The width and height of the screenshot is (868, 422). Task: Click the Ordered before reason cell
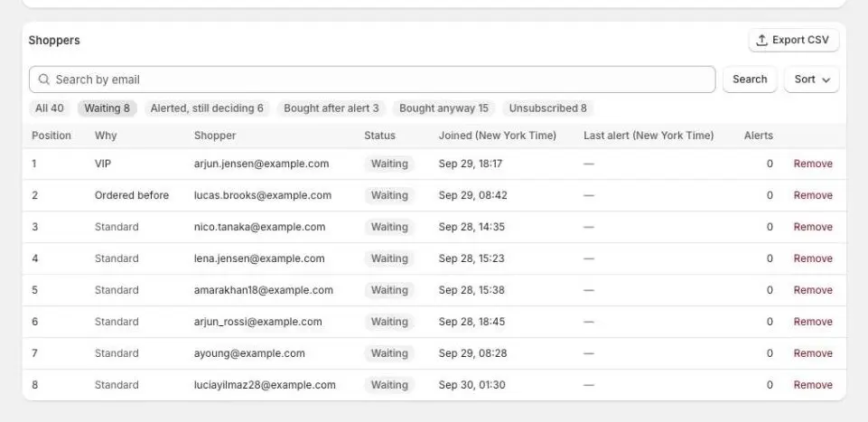pos(132,195)
